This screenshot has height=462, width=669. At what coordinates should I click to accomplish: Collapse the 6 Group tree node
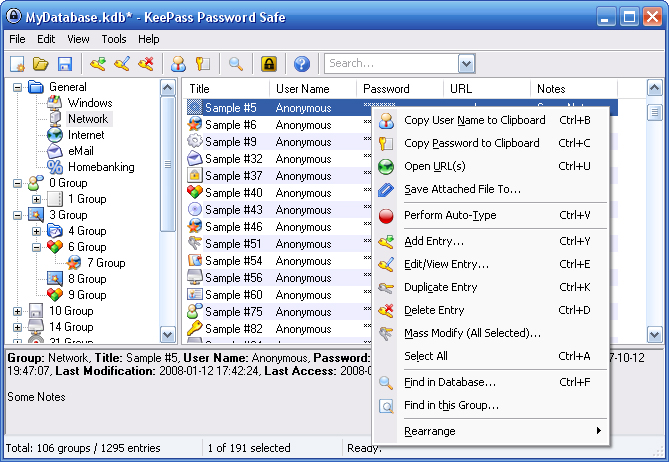click(x=37, y=247)
